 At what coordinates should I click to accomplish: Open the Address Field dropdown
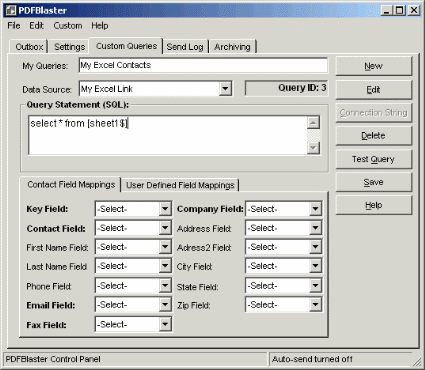315,228
